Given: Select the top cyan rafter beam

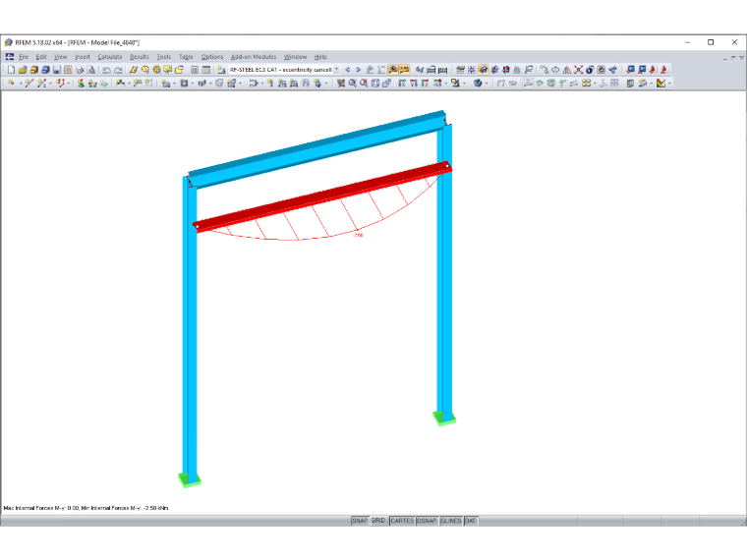Looking at the screenshot, I should 316,150.
